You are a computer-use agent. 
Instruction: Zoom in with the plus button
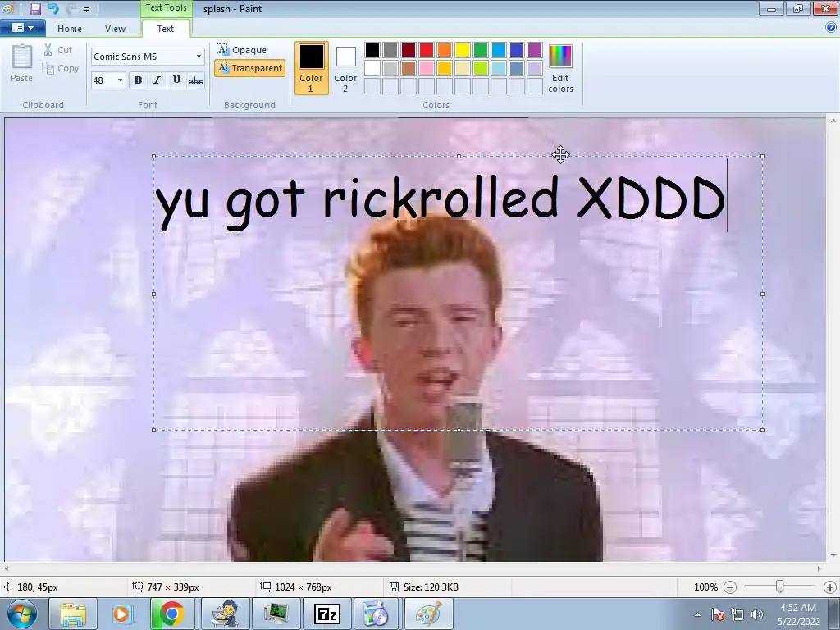pyautogui.click(x=830, y=587)
